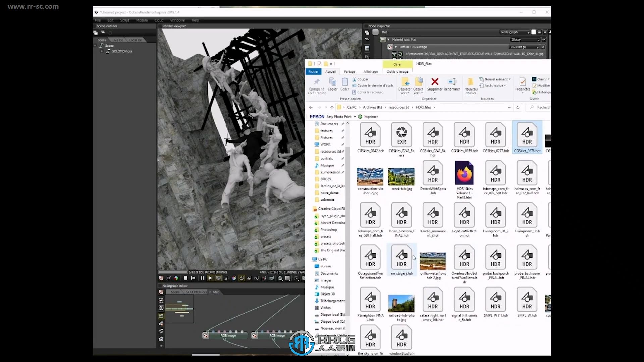This screenshot has width=644, height=362.
Task: Toggle the highlighted nodegraph sidebar icon
Action: coord(161,316)
